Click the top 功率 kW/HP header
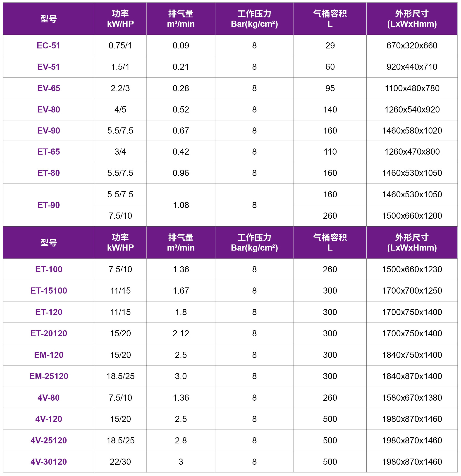The image size is (461, 476). coord(120,19)
